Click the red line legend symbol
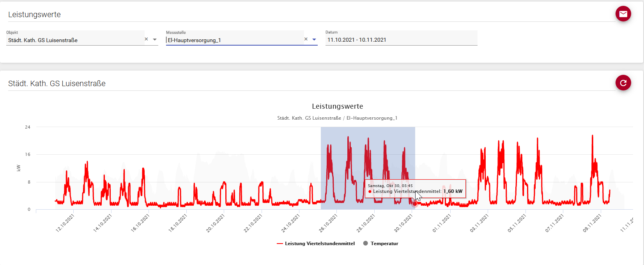This screenshot has height=265, width=644. click(x=280, y=244)
